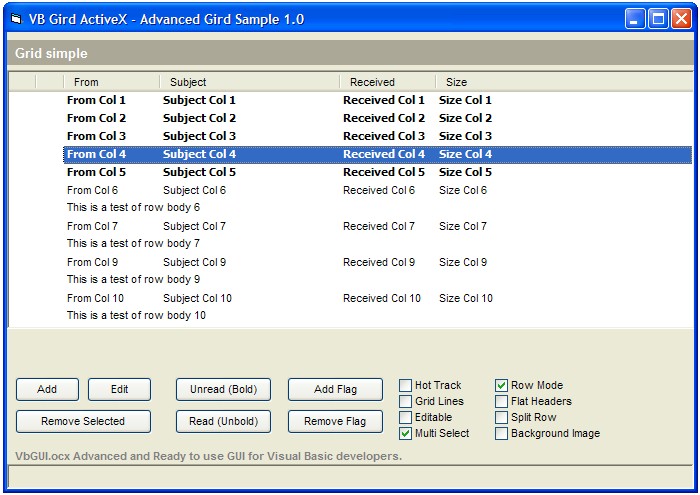The height and width of the screenshot is (495, 700).
Task: Click the Size Col 9 cell
Action: tap(462, 262)
